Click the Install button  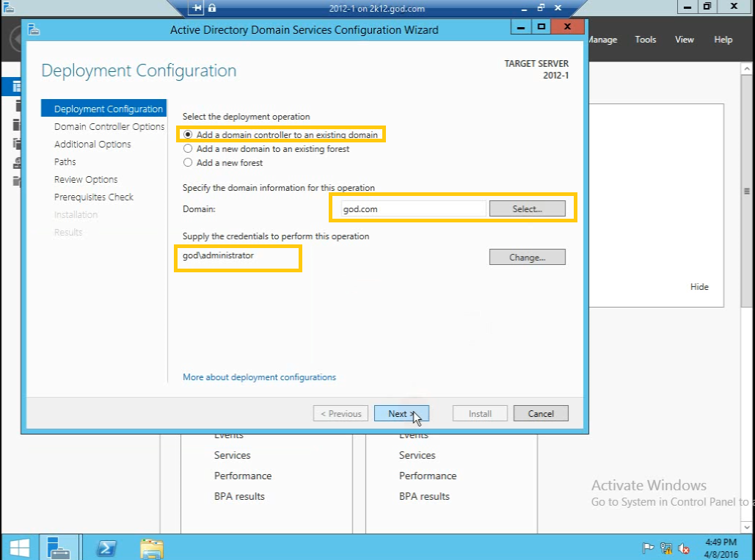[480, 414]
